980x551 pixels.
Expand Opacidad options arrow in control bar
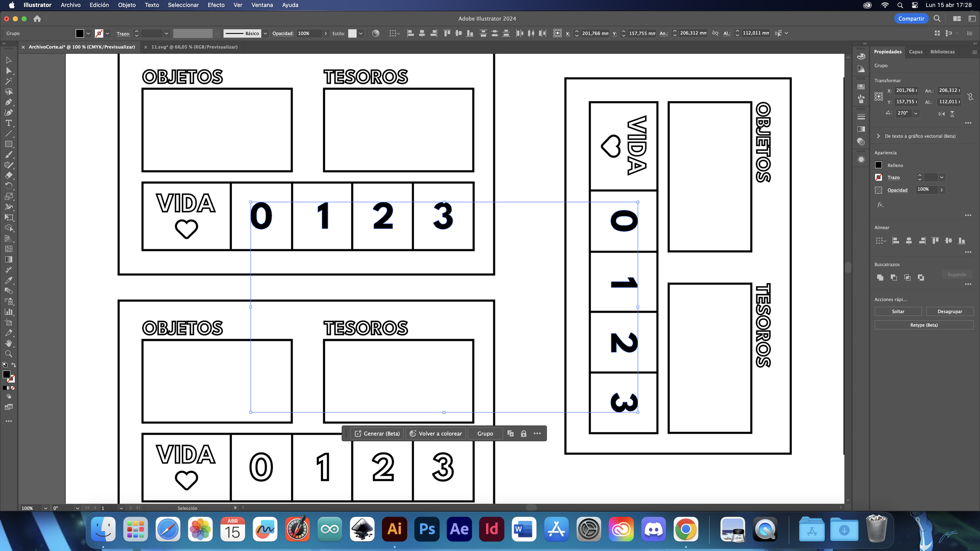coord(325,33)
